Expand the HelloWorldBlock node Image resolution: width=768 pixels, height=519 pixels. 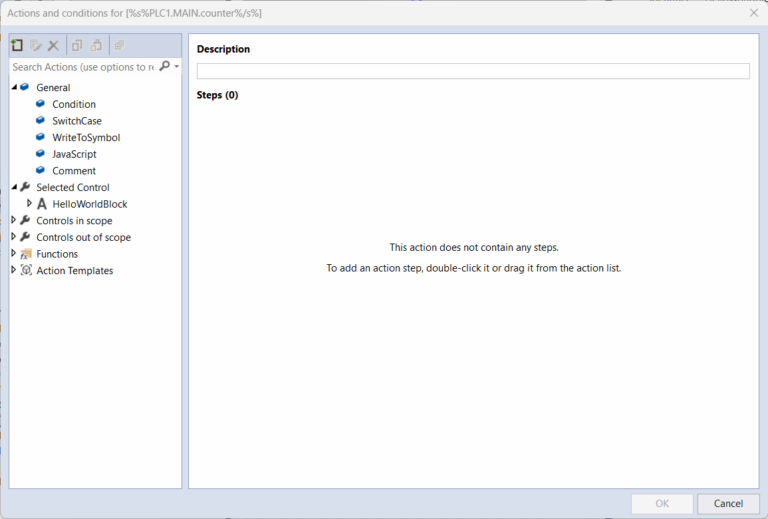click(29, 204)
